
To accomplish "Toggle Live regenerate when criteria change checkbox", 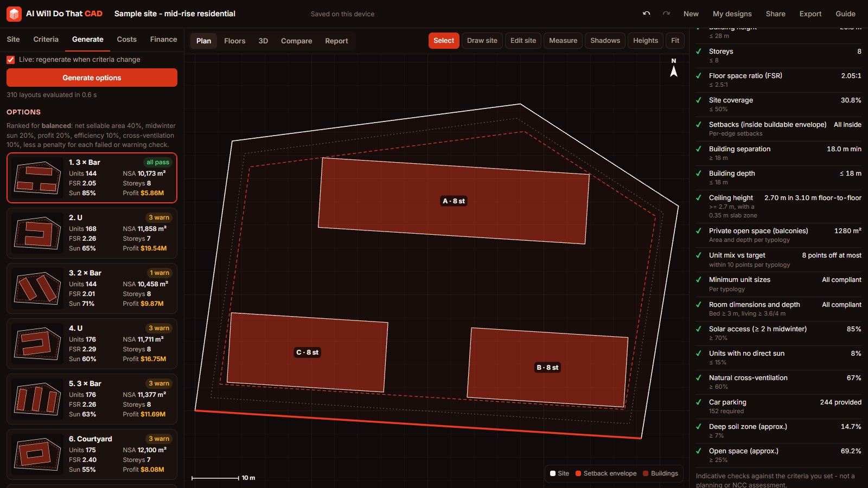I will tap(10, 60).
